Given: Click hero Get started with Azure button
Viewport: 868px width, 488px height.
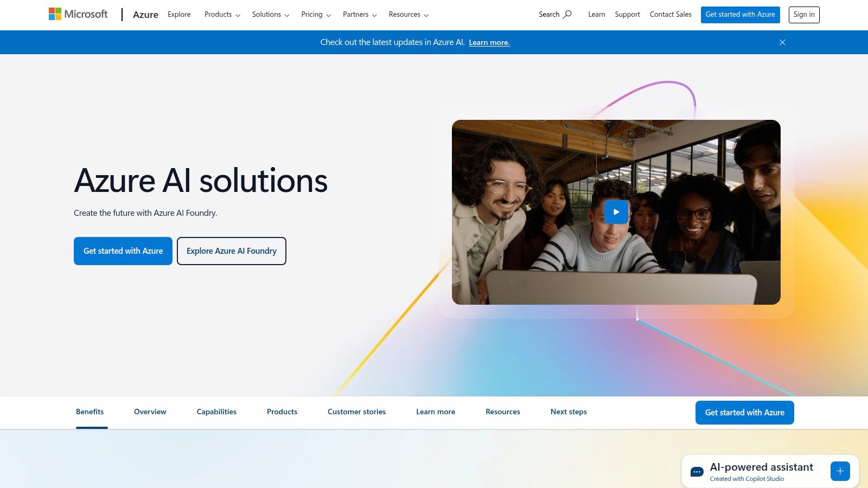Looking at the screenshot, I should (x=123, y=251).
